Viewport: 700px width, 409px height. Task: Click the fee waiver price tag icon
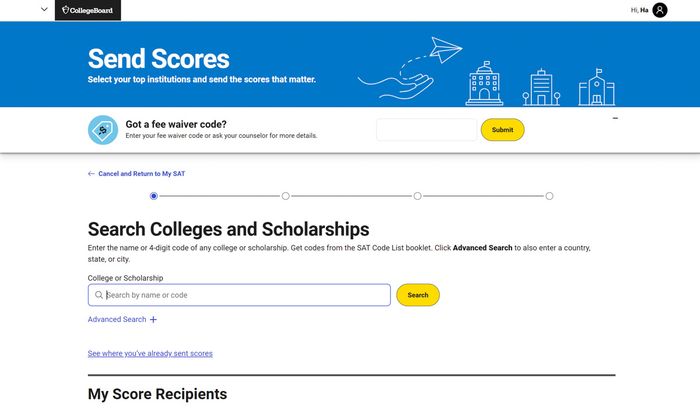[103, 130]
